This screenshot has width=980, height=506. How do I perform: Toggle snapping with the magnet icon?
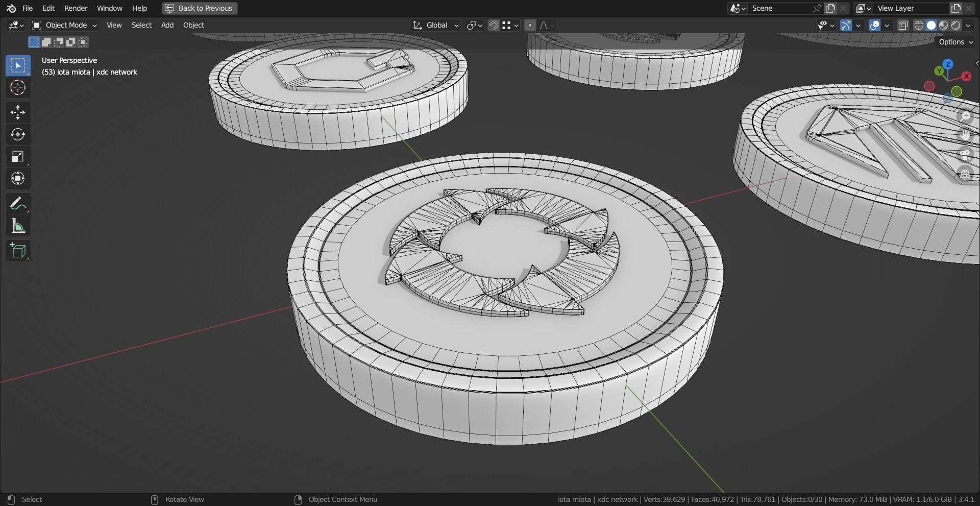pyautogui.click(x=494, y=25)
